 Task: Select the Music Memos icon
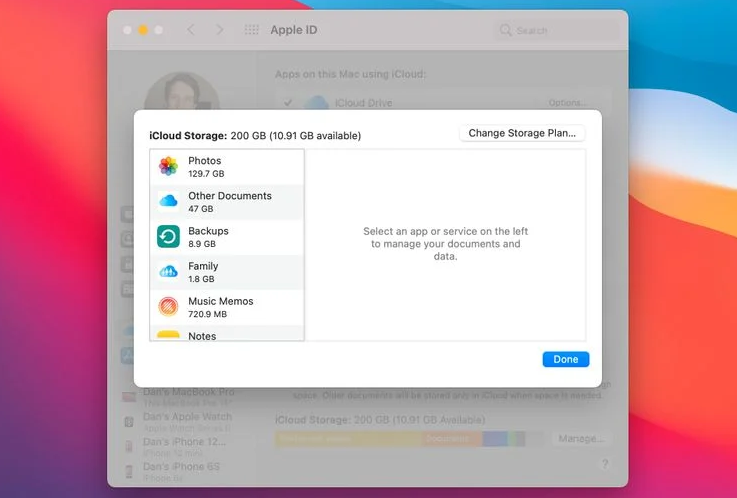pyautogui.click(x=168, y=307)
